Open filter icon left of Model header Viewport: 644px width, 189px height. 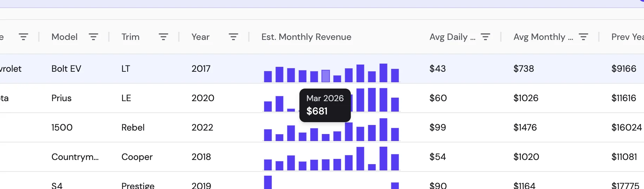[x=23, y=37]
